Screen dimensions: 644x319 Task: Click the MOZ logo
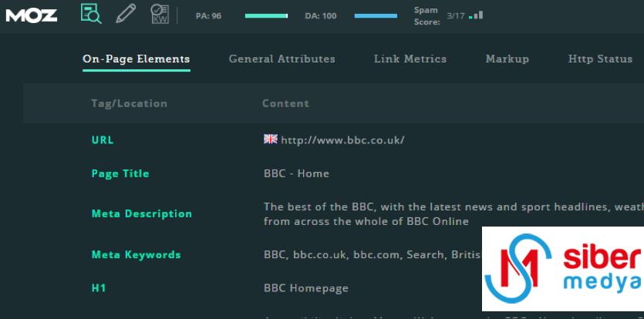pos(31,16)
